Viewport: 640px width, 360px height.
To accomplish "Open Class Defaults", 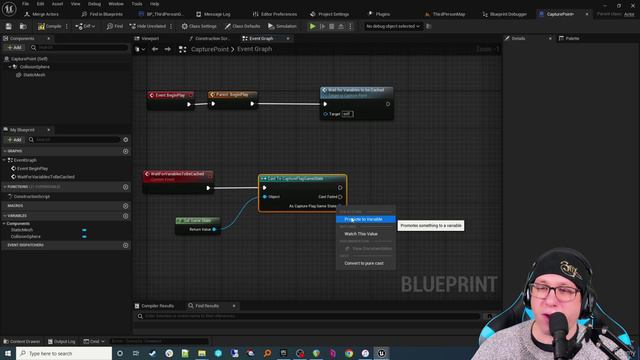I will (x=242, y=26).
